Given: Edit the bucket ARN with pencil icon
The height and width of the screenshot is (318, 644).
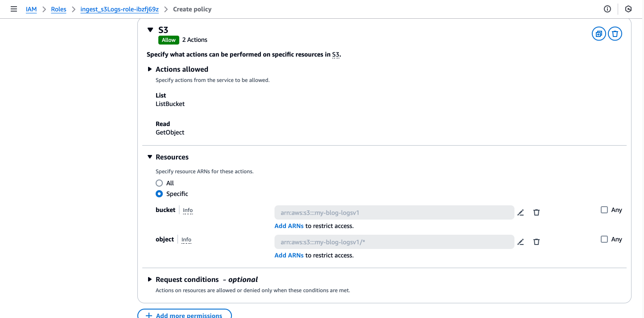Looking at the screenshot, I should click(520, 213).
